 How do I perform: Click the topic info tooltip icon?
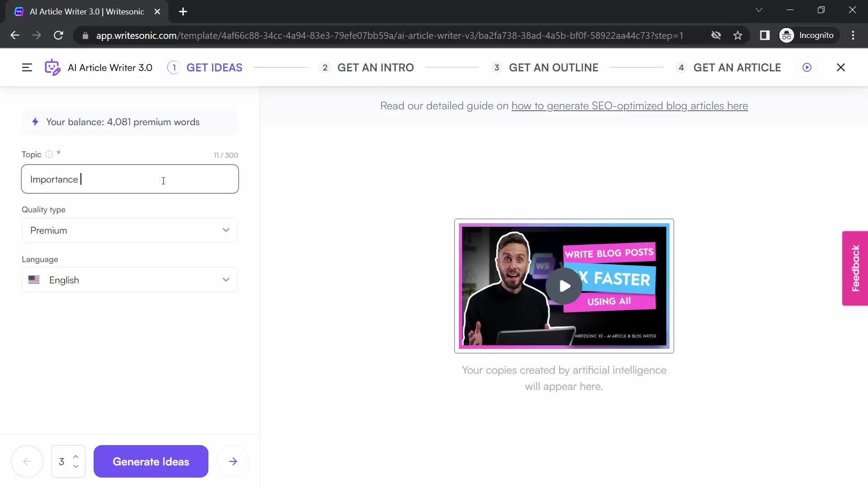pos(49,155)
